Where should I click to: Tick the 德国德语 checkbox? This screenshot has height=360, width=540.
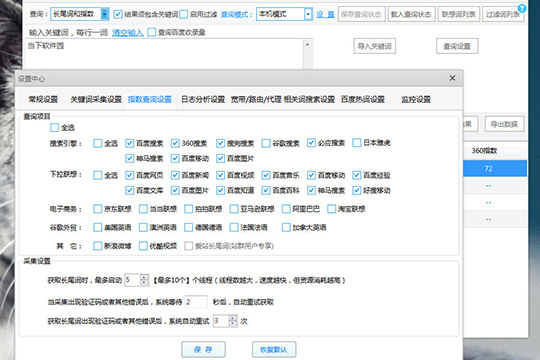pos(188,227)
